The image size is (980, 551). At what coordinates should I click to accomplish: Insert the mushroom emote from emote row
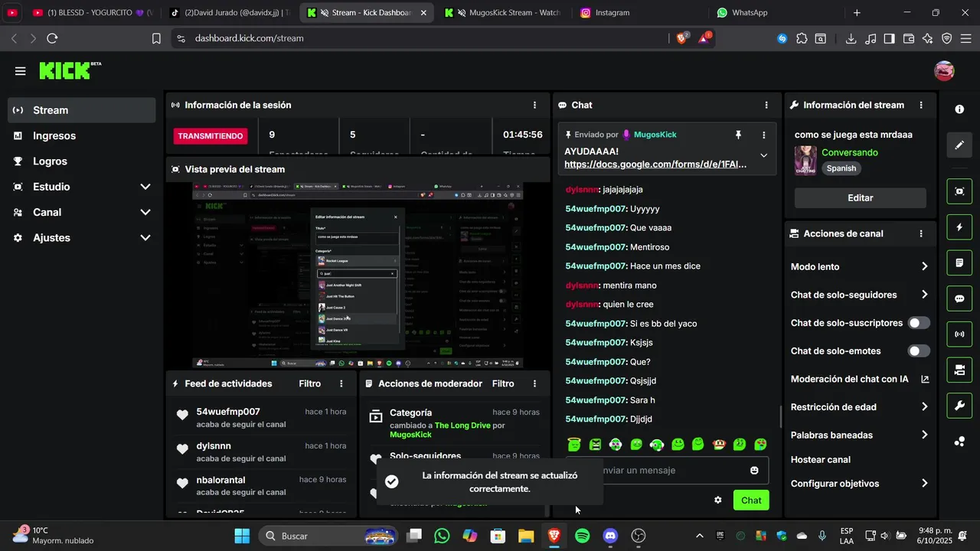point(719,444)
